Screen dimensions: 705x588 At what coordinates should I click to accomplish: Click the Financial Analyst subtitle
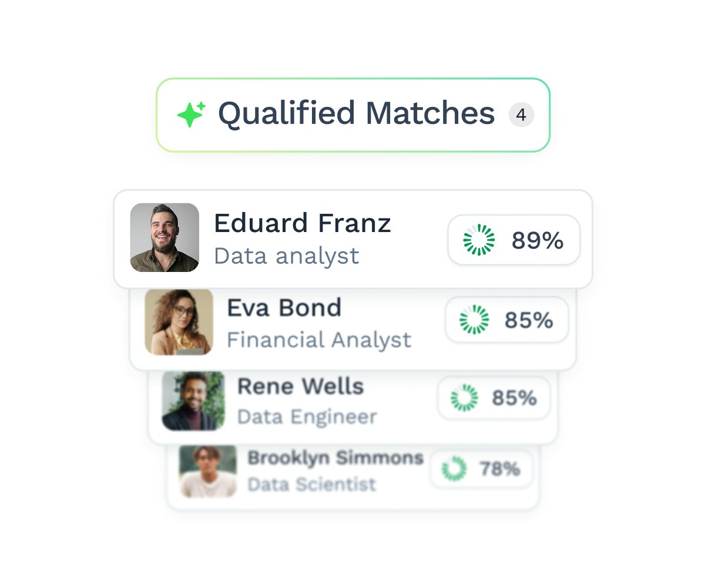point(319,340)
